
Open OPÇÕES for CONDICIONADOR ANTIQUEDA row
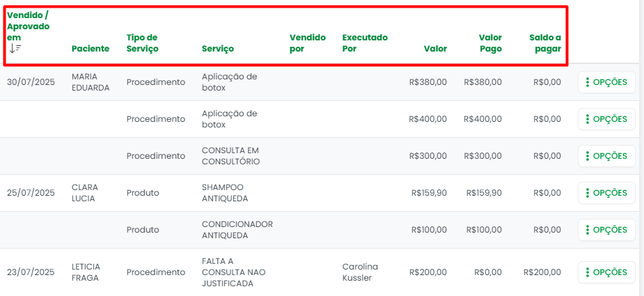606,230
